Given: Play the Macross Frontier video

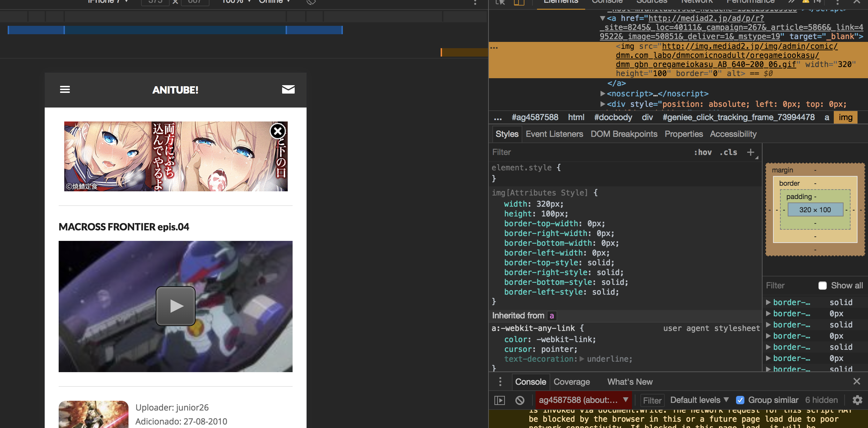Looking at the screenshot, I should point(176,306).
